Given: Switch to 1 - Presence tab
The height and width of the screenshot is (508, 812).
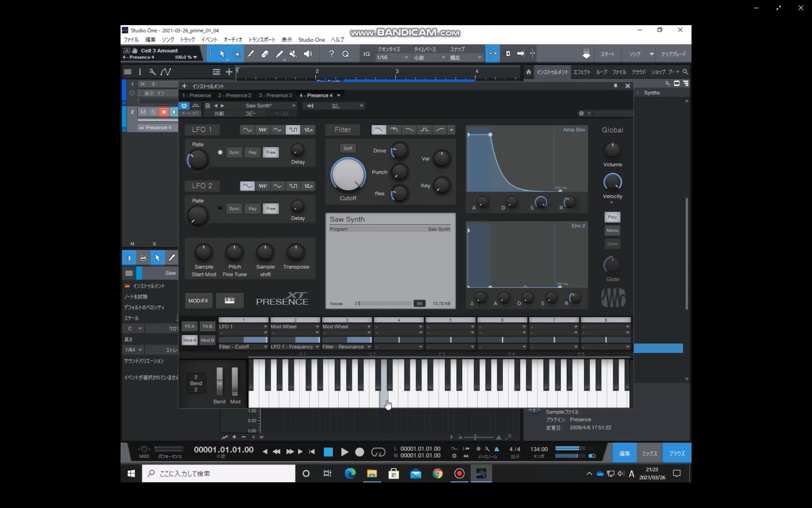Looking at the screenshot, I should [196, 95].
